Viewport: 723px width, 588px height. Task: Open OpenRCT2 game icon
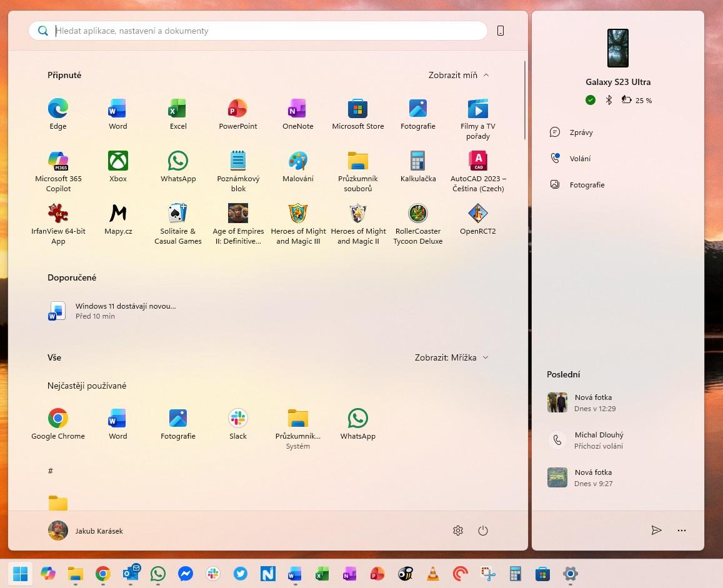tap(478, 214)
